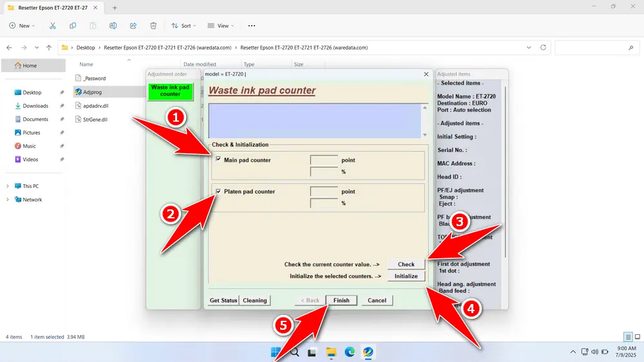Open the See more options menu
644x362 pixels.
(x=252, y=26)
